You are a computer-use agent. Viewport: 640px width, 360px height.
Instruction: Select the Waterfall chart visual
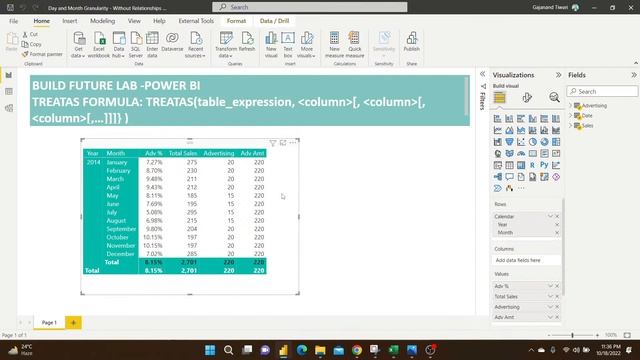click(x=498, y=142)
